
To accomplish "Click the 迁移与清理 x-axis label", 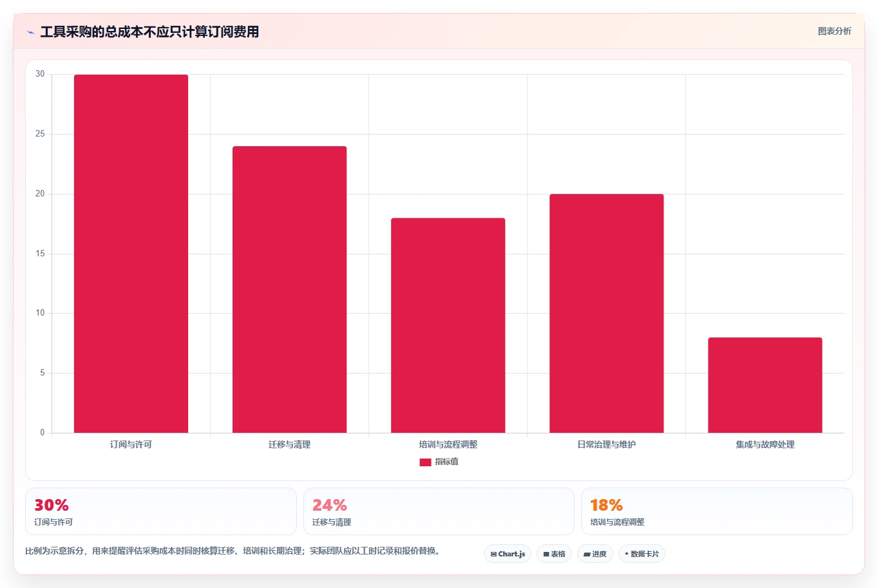I will [289, 444].
